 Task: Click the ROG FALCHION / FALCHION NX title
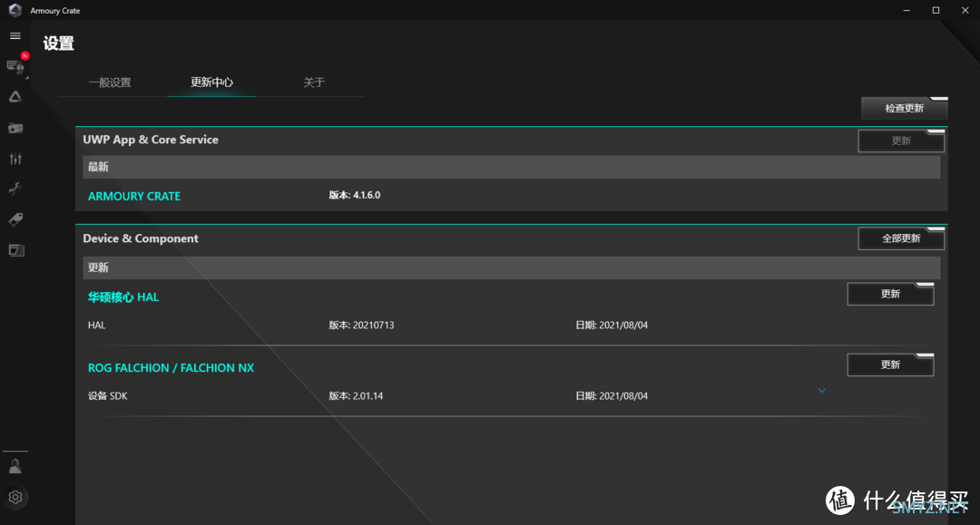(171, 368)
